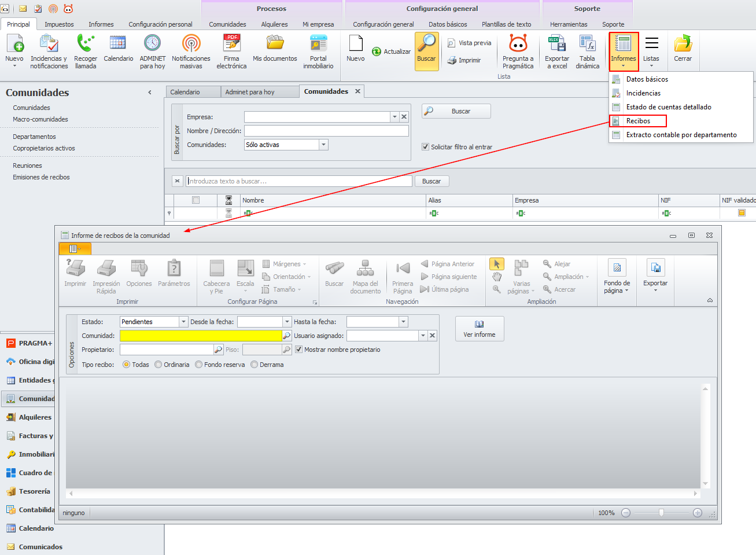Viewport: 756px width, 555px height.
Task: Click the Cerrar folder icon
Action: tap(683, 48)
